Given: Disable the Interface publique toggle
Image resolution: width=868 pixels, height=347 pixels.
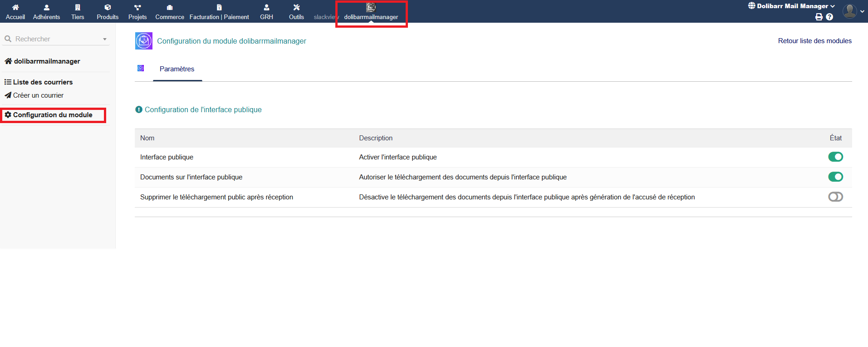Looking at the screenshot, I should tap(835, 157).
